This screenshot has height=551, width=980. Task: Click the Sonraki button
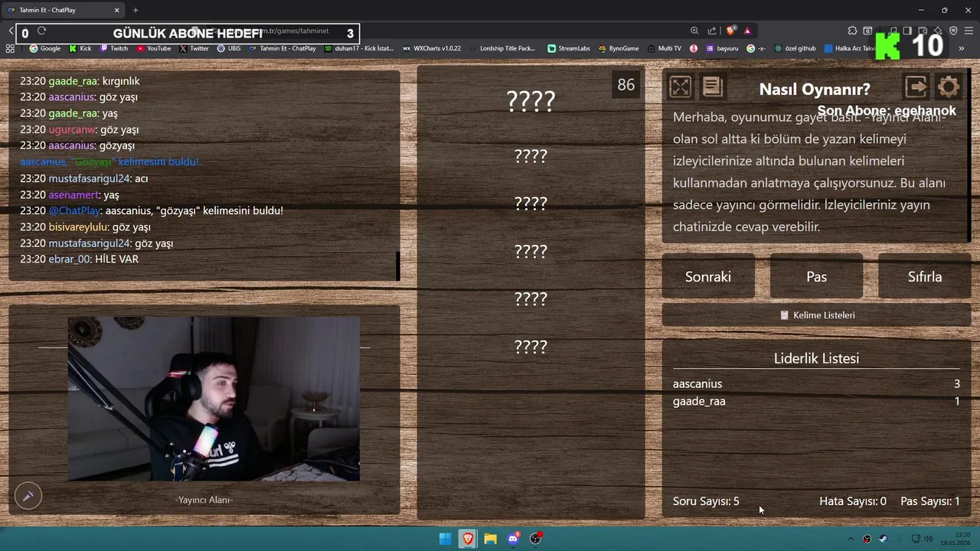tap(708, 277)
